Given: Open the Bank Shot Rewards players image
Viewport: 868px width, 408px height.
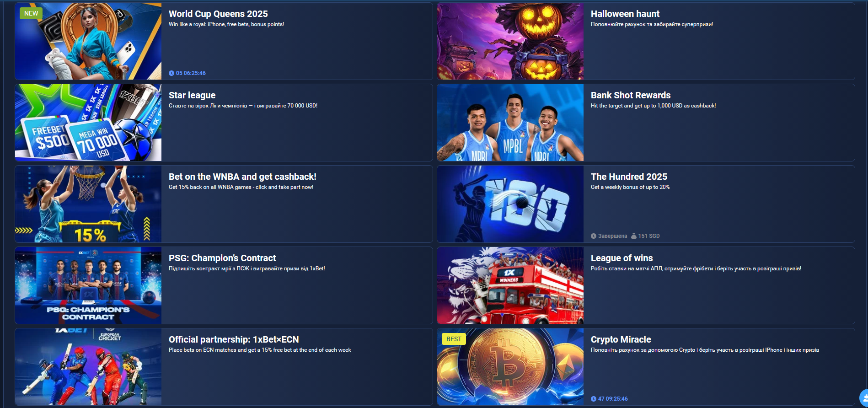Looking at the screenshot, I should [510, 123].
